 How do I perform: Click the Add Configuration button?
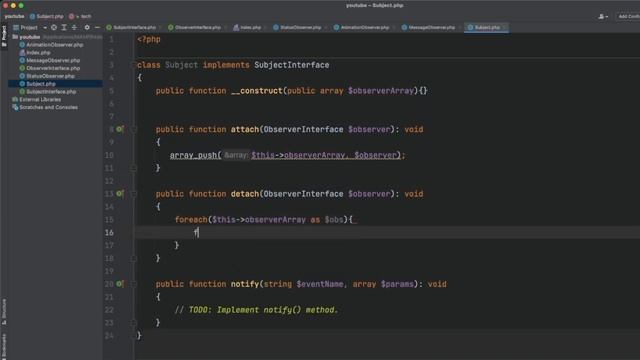pos(629,16)
